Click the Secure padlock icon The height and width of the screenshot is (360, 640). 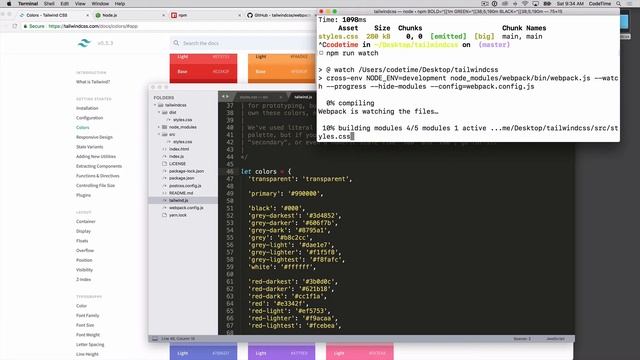pyautogui.click(x=25, y=26)
